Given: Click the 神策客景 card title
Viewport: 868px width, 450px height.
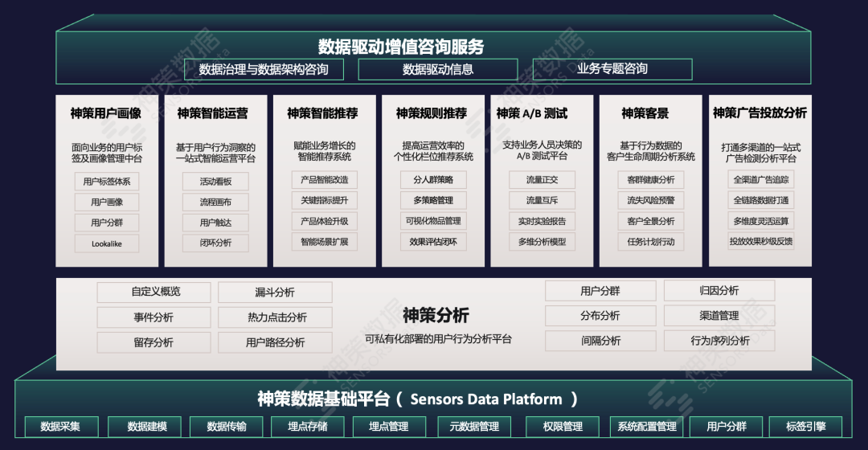Looking at the screenshot, I should click(645, 113).
